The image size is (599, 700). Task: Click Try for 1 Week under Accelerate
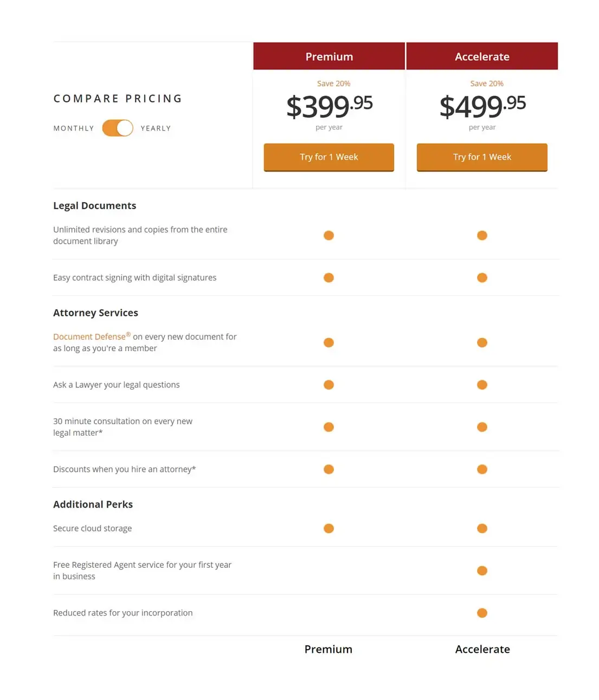click(x=482, y=157)
